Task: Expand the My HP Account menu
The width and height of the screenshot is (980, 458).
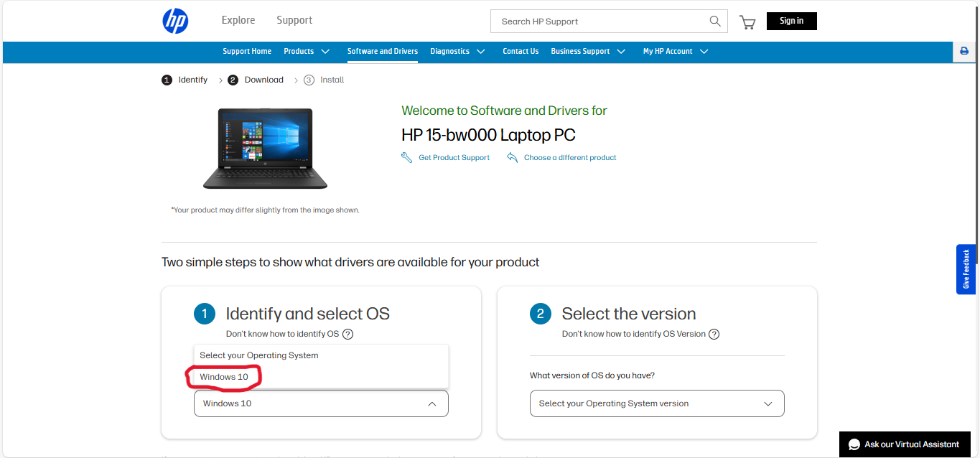Action: tap(676, 51)
